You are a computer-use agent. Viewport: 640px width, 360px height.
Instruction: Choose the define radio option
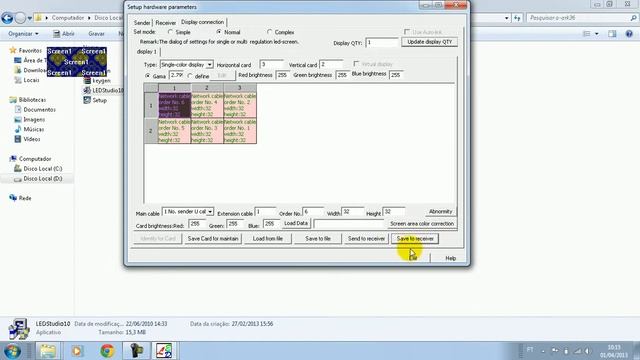[x=190, y=76]
